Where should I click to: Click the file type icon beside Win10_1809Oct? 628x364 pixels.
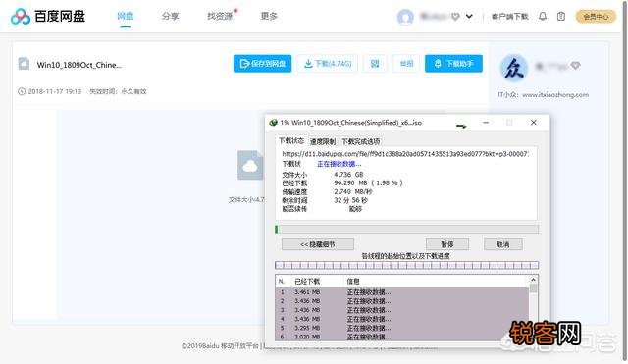pyautogui.click(x=24, y=64)
